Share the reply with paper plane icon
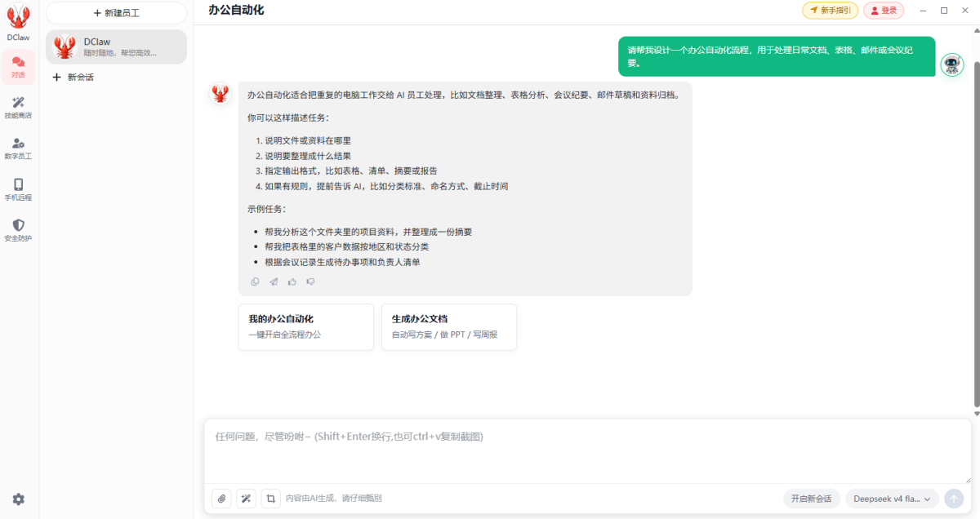The height and width of the screenshot is (519, 980). click(x=274, y=282)
